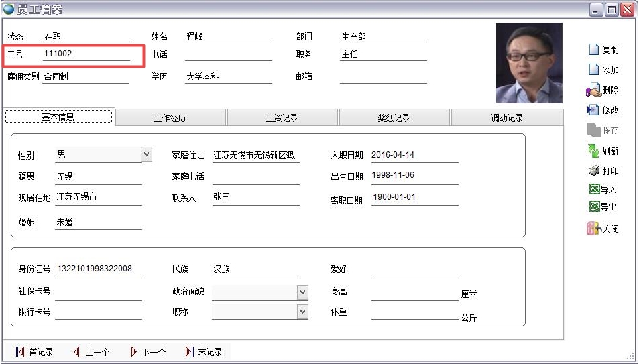
Task: Click the Print (打印) icon
Action: (593, 171)
